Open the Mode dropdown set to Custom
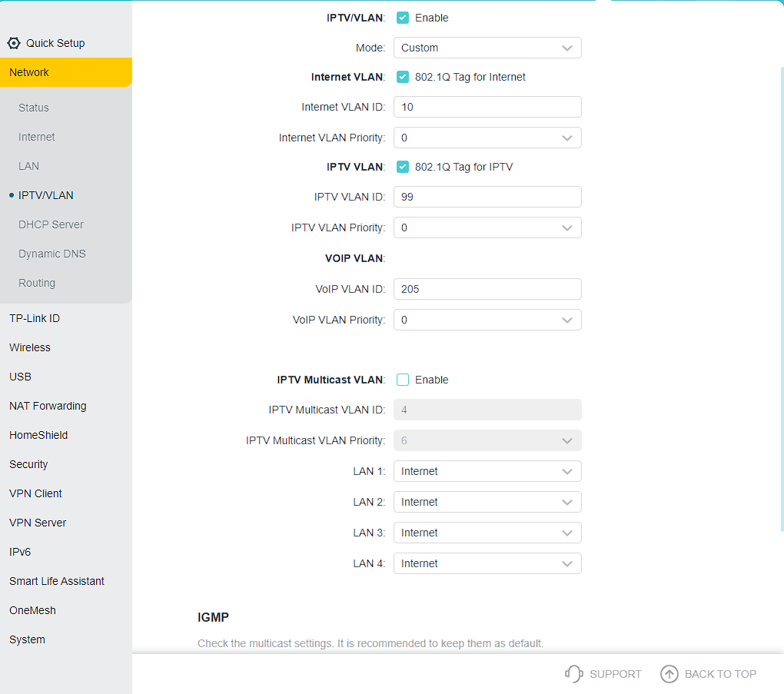 (x=487, y=48)
